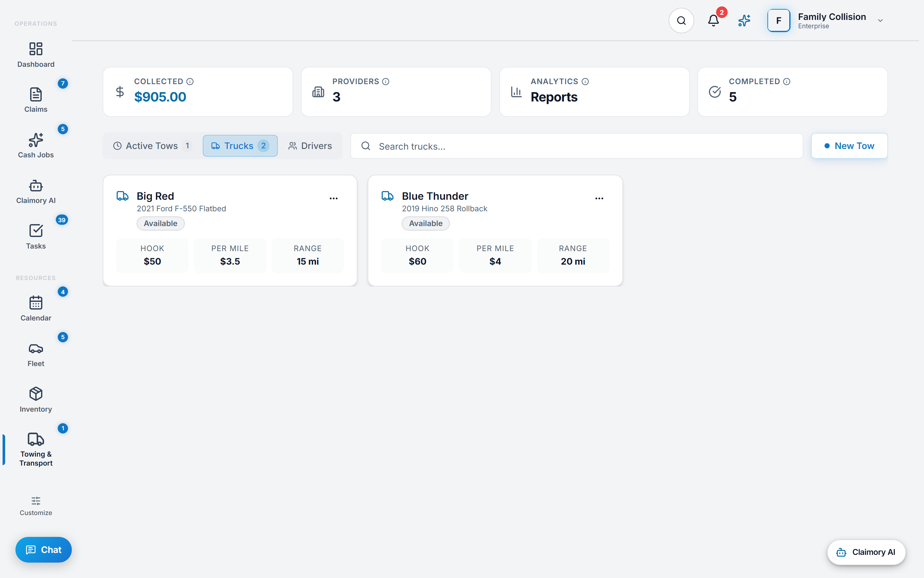The height and width of the screenshot is (578, 924).
Task: Click the $3.5 per mile value
Action: pos(230,261)
